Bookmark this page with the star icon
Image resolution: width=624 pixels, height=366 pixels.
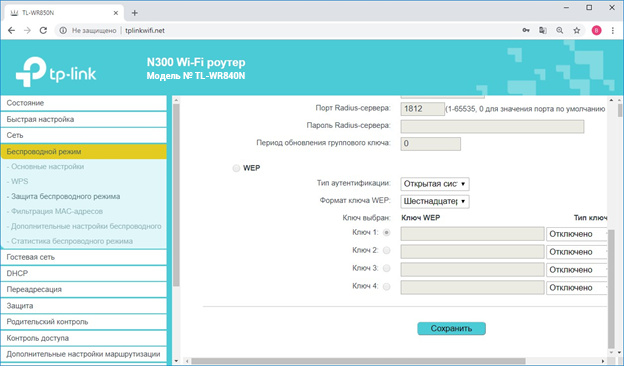577,31
